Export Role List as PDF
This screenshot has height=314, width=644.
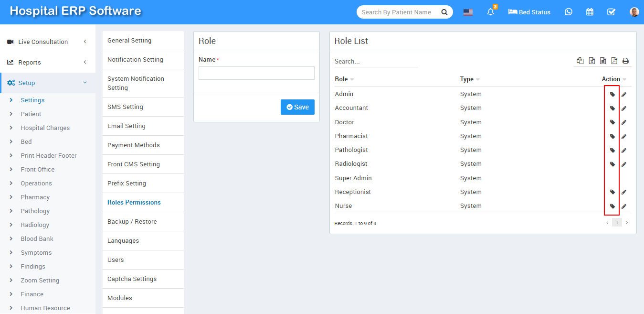(x=614, y=61)
